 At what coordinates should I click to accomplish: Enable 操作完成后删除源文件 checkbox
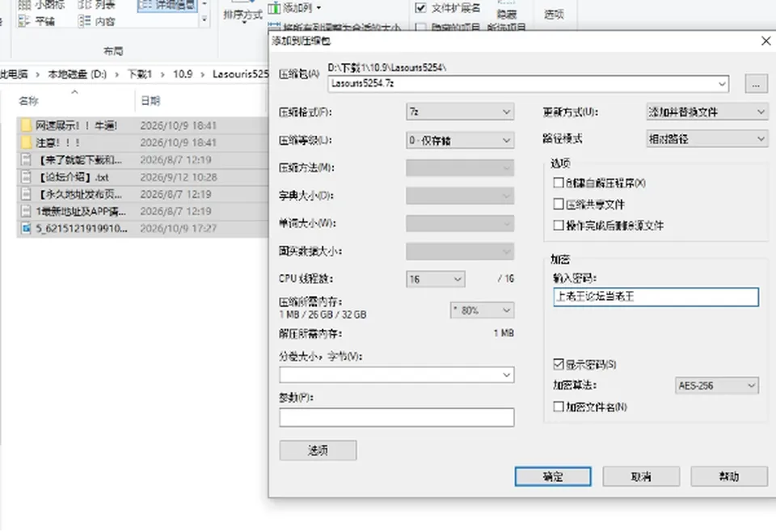click(x=559, y=226)
